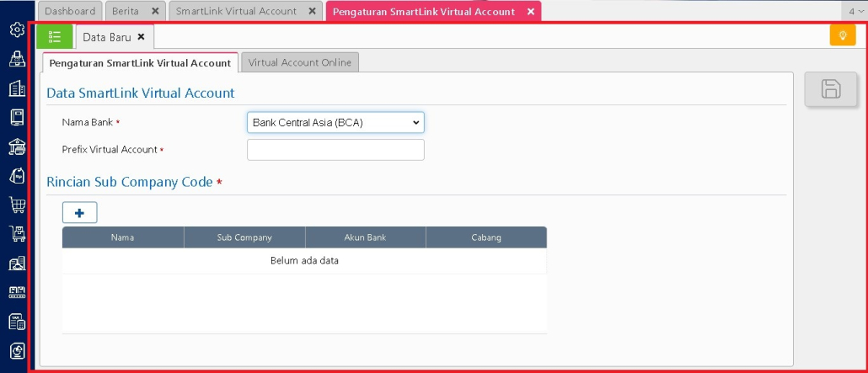This screenshot has height=373, width=868.
Task: Select the Pengaturan SmartLink Virtual Account inner tab
Action: point(140,63)
